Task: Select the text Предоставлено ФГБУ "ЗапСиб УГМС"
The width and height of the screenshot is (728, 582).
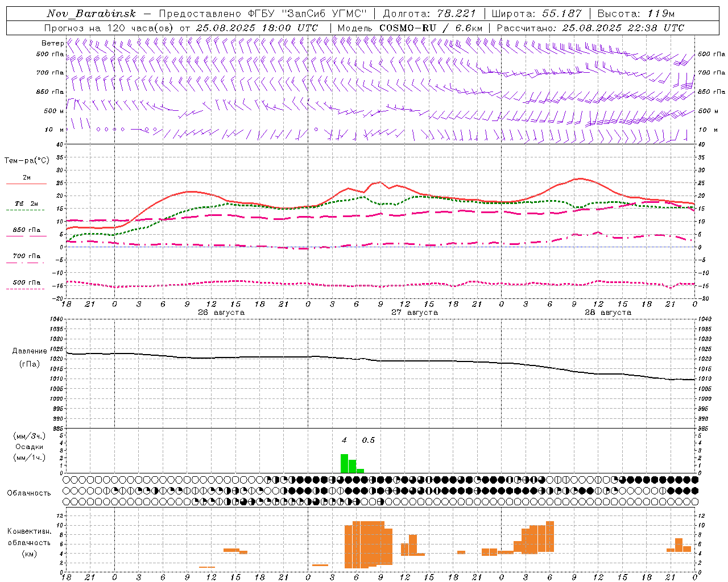Action: [x=263, y=14]
